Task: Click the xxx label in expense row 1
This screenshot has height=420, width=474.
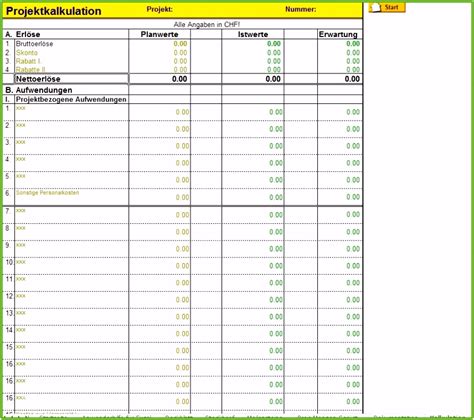Action: (21, 108)
